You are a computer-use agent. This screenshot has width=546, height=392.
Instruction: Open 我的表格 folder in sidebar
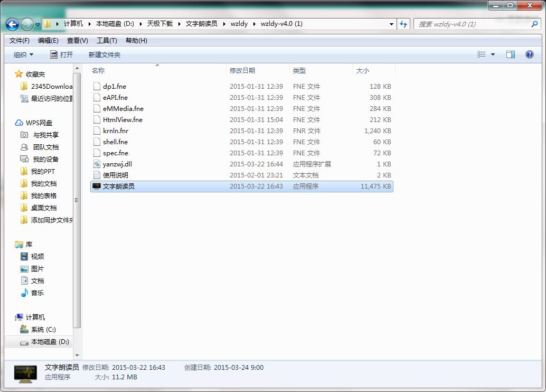pyautogui.click(x=39, y=196)
